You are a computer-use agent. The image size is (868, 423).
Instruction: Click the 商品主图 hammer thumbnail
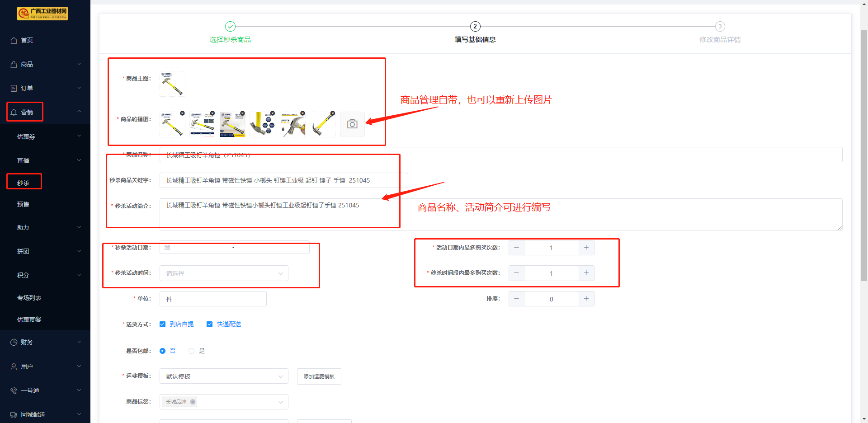pos(172,84)
